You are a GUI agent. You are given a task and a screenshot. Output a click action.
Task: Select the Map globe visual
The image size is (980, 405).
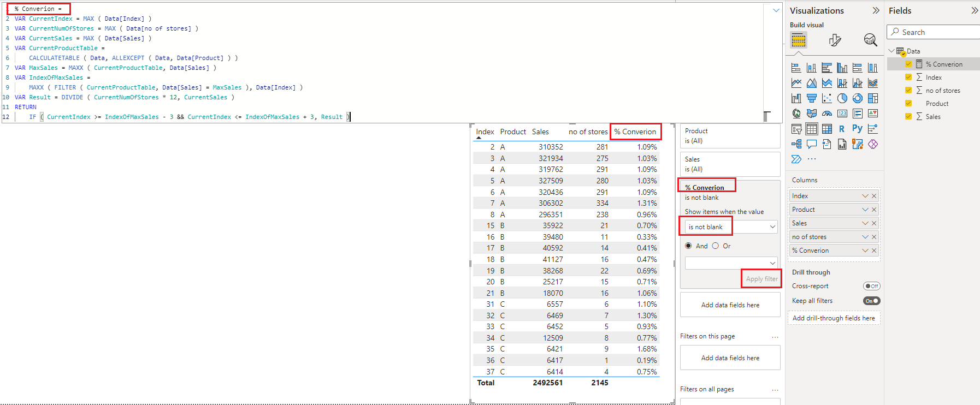point(796,114)
